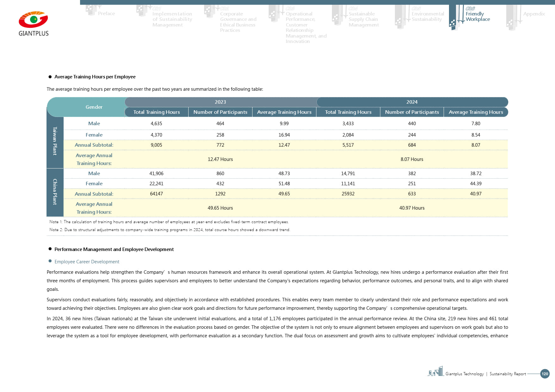Open Corporate Governance and Ethical Business tab
Viewport: 555px width, 392px height.
click(238, 22)
